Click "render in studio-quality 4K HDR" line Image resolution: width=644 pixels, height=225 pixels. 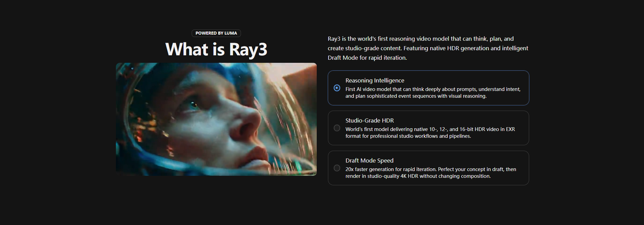point(418,176)
